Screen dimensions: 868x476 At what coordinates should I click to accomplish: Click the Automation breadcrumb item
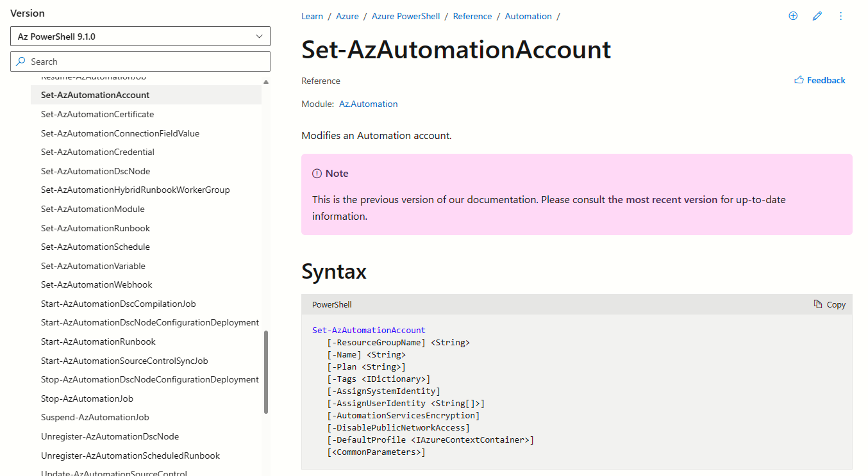coord(528,16)
